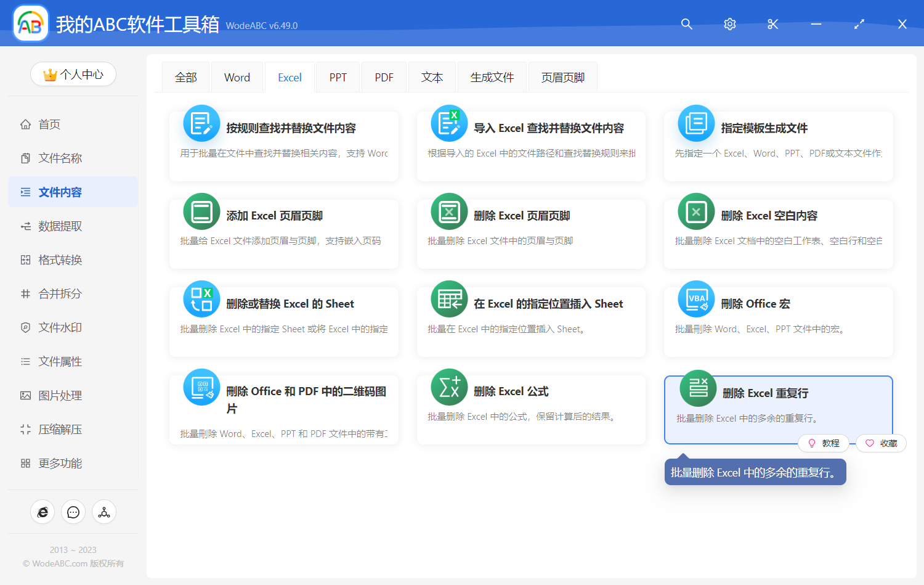Go to 首页 in the sidebar

pyautogui.click(x=49, y=125)
